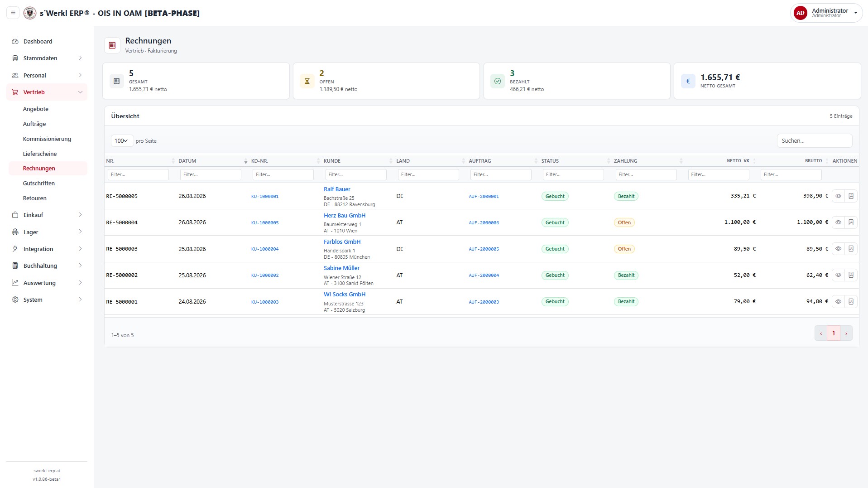Image resolution: width=868 pixels, height=488 pixels.
Task: Collapse the Vertrieb menu
Action: [x=47, y=92]
